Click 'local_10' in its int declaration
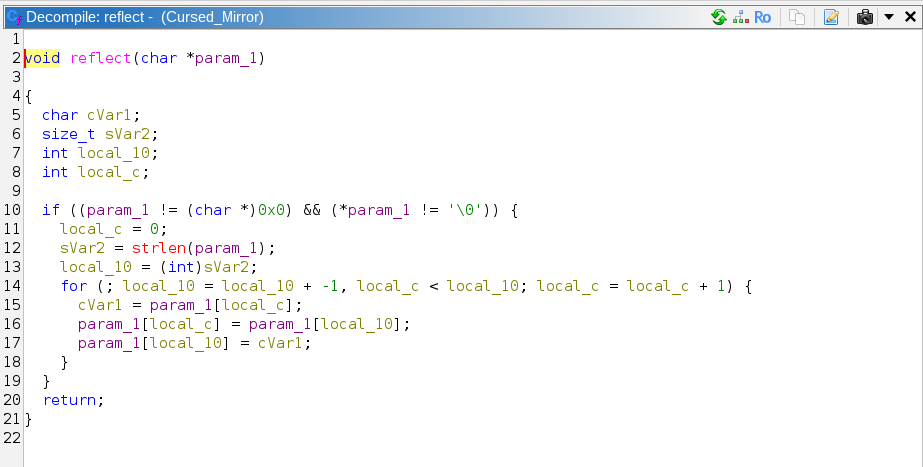 point(114,153)
